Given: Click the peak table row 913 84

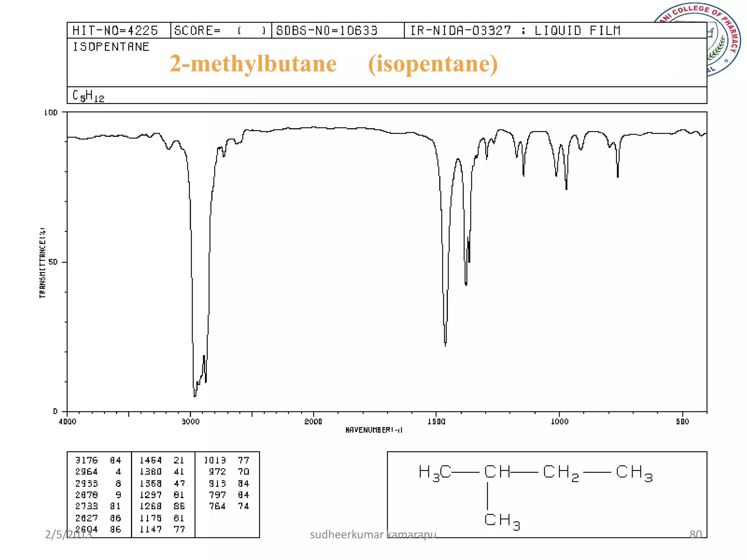Looking at the screenshot, I should 229,483.
